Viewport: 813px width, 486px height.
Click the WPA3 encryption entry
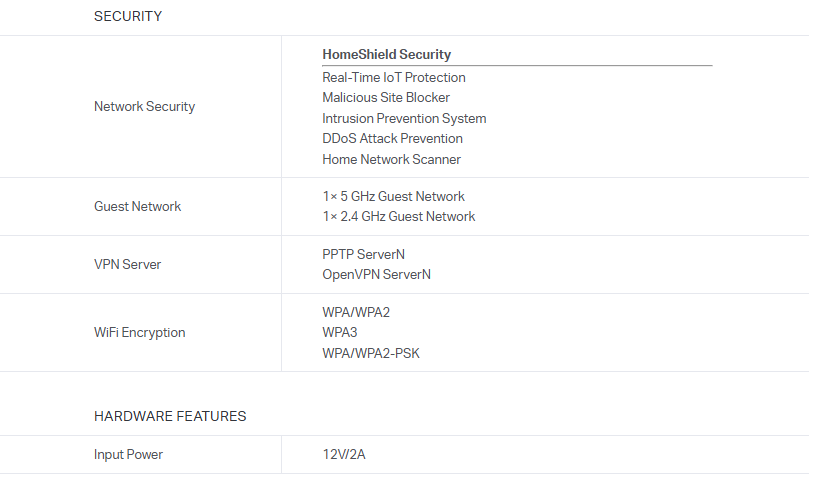pyautogui.click(x=339, y=332)
